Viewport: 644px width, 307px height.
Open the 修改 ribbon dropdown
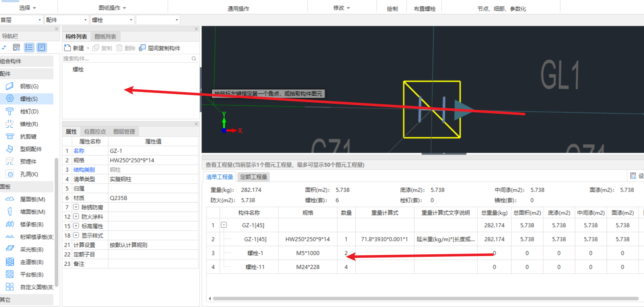tap(342, 8)
